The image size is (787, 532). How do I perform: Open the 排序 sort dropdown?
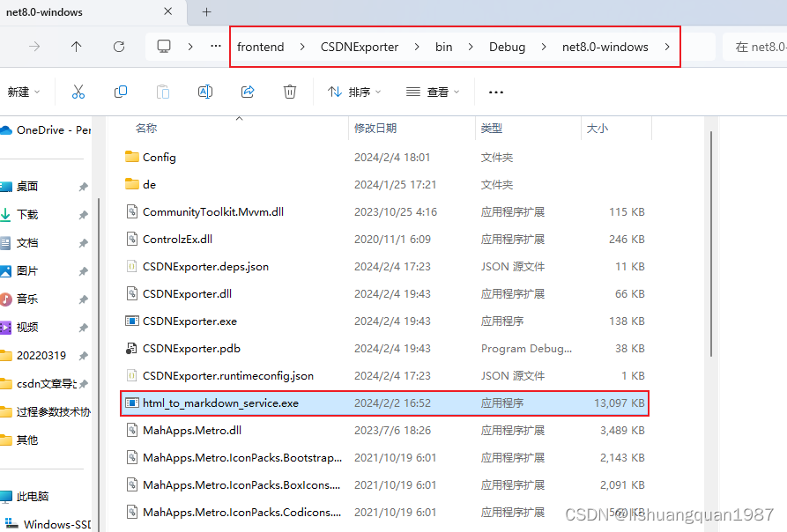[x=354, y=92]
